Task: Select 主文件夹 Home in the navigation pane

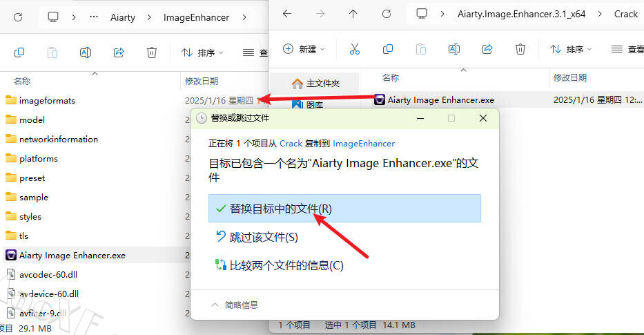Action: [322, 84]
